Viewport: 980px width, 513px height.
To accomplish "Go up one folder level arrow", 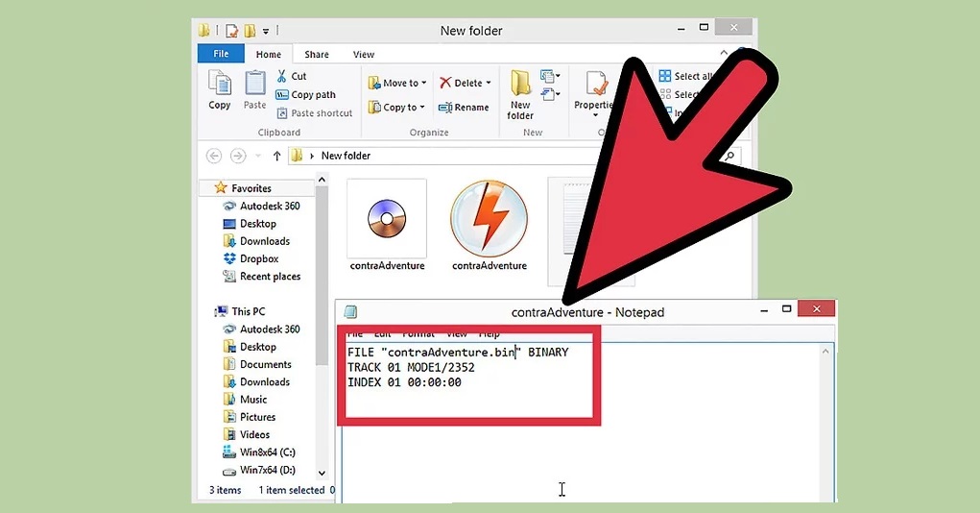I will 276,156.
